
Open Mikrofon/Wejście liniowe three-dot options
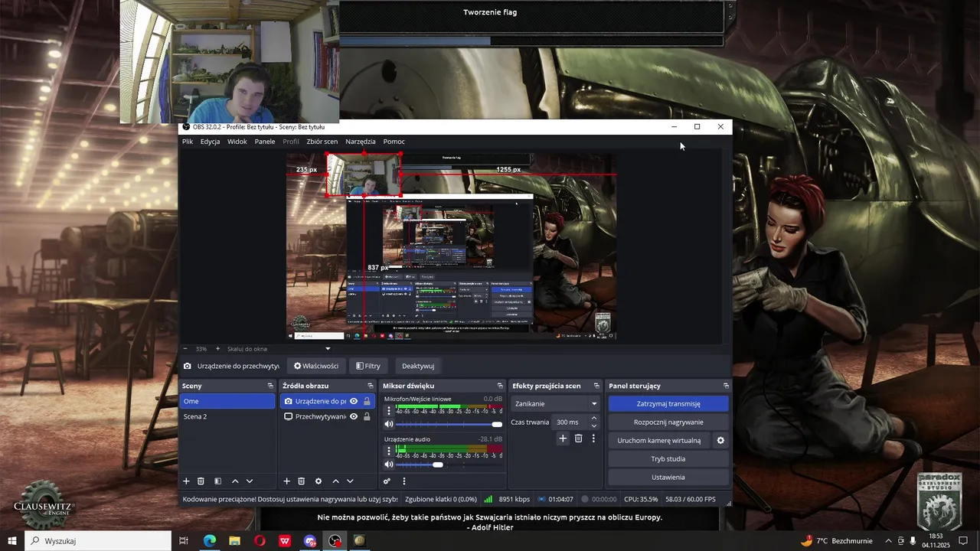click(388, 411)
